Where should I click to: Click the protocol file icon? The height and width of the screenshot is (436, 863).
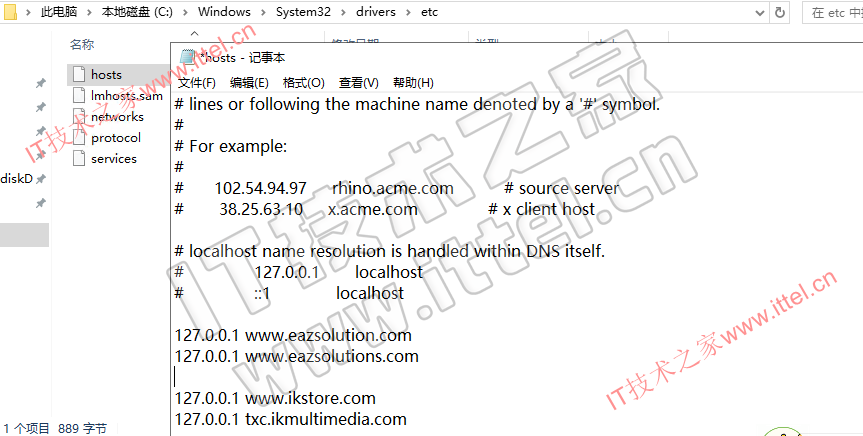[79, 137]
